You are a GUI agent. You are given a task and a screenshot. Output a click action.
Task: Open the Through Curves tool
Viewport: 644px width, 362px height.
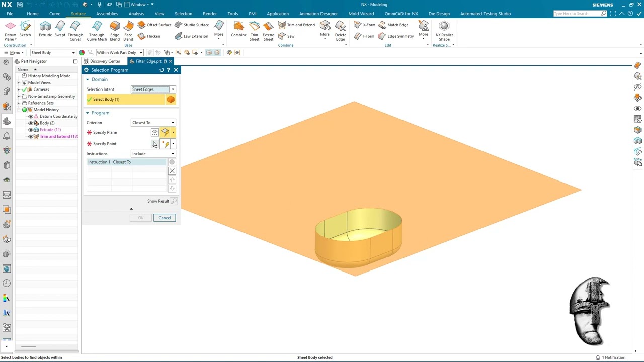tap(75, 31)
